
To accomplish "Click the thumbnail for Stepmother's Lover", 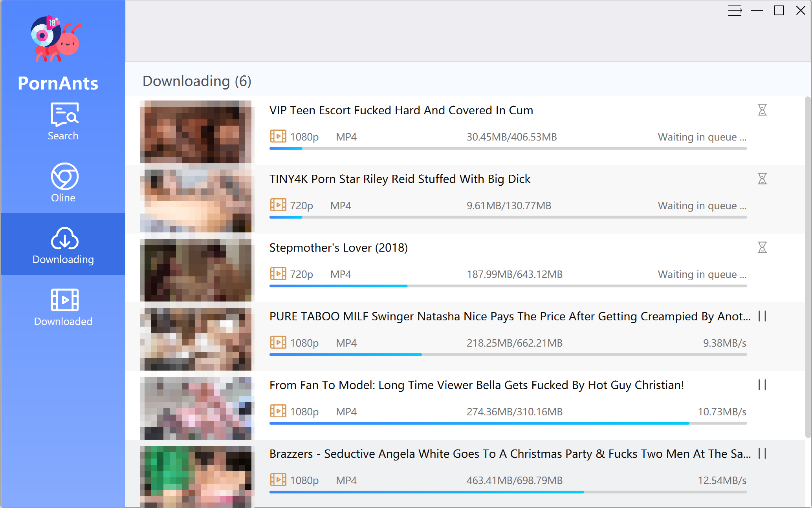I will [x=197, y=270].
